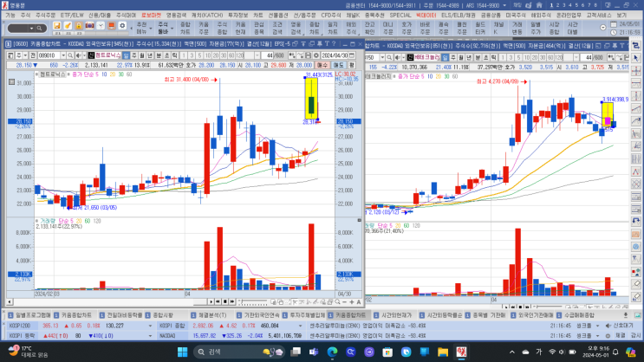Viewport: 644px width, 362px height.
Task: Select weekly (주) period toggle in right chart
Action: (453, 57)
